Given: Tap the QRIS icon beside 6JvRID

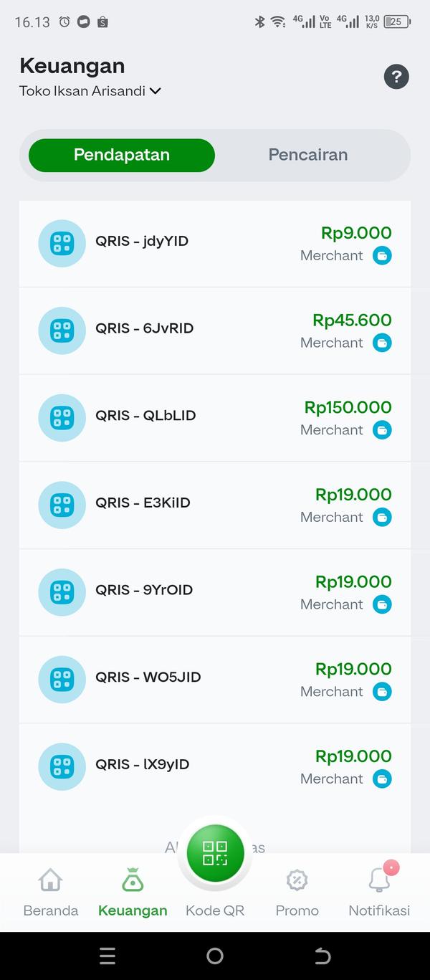Looking at the screenshot, I should click(x=62, y=330).
